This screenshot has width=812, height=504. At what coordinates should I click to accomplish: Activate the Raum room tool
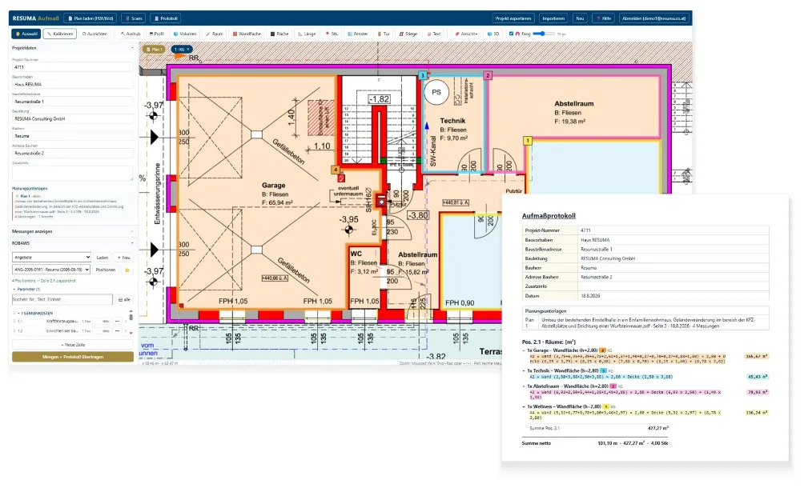coord(215,34)
